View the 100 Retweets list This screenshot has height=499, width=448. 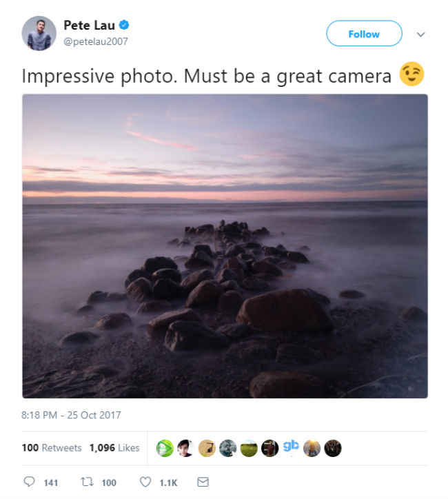(x=52, y=448)
